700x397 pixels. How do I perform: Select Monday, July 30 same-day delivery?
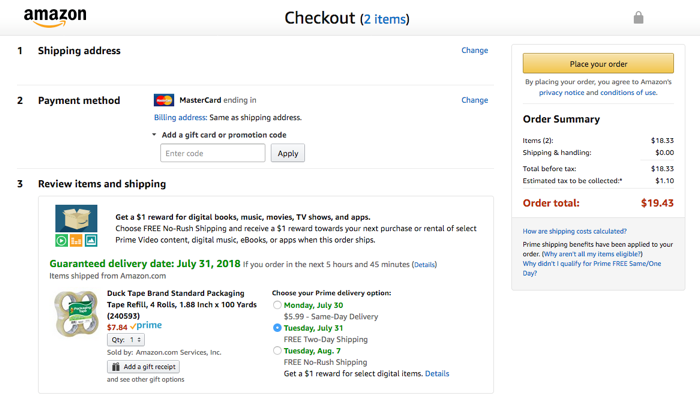pos(277,305)
